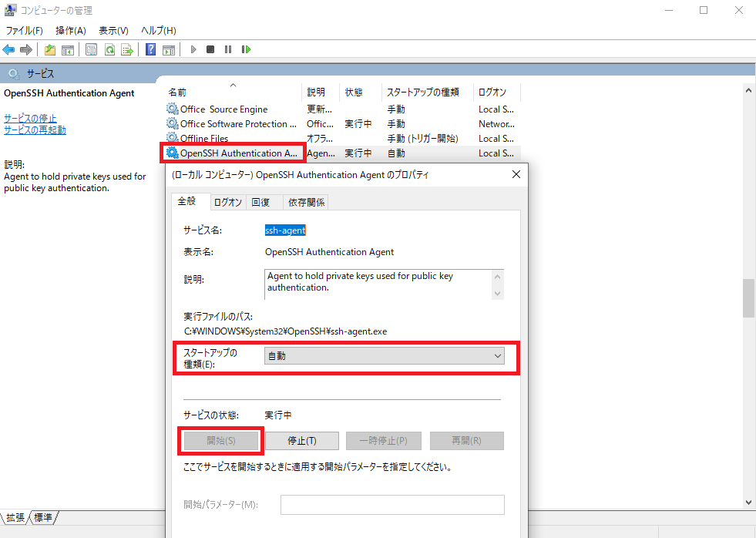
Task: Click the Refresh toolbar icon
Action: pos(109,49)
